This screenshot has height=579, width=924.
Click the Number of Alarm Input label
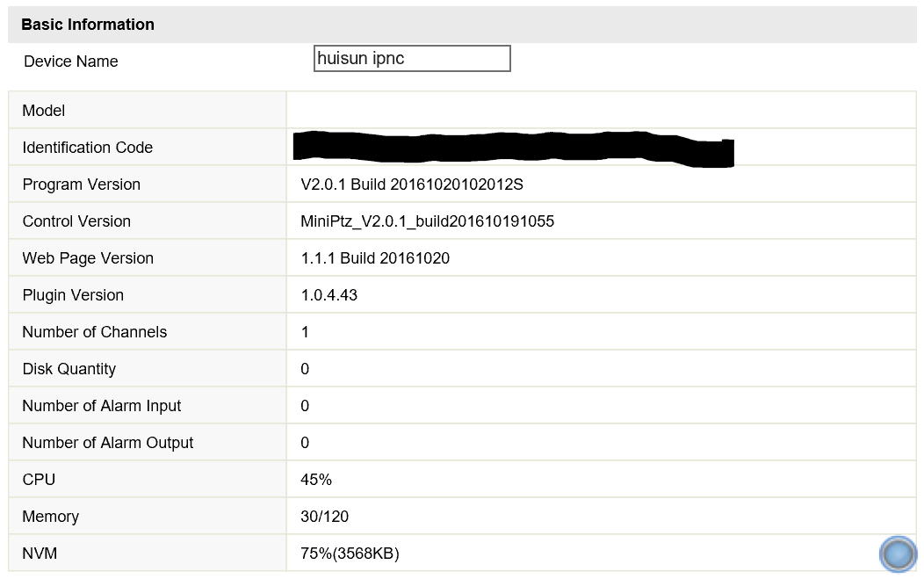[102, 406]
